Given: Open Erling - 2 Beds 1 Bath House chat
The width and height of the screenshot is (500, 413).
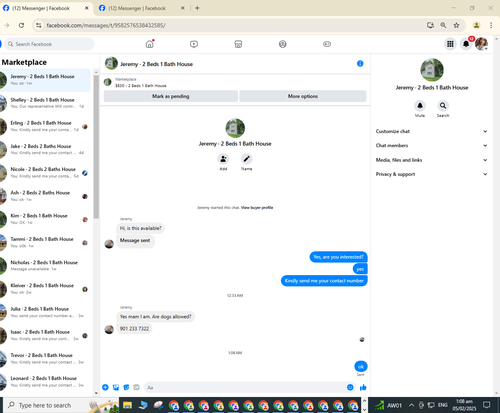Looking at the screenshot, I should click(45, 126).
